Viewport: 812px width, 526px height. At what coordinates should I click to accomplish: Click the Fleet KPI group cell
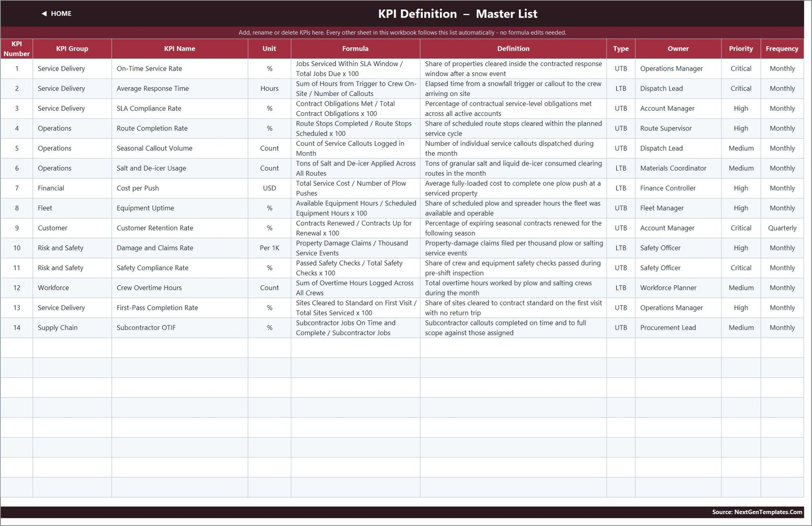coord(72,208)
